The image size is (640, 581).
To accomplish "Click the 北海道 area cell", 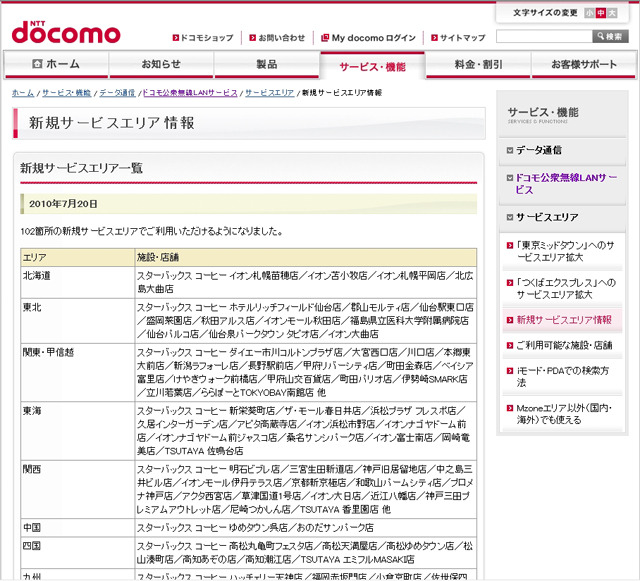I will coord(78,283).
